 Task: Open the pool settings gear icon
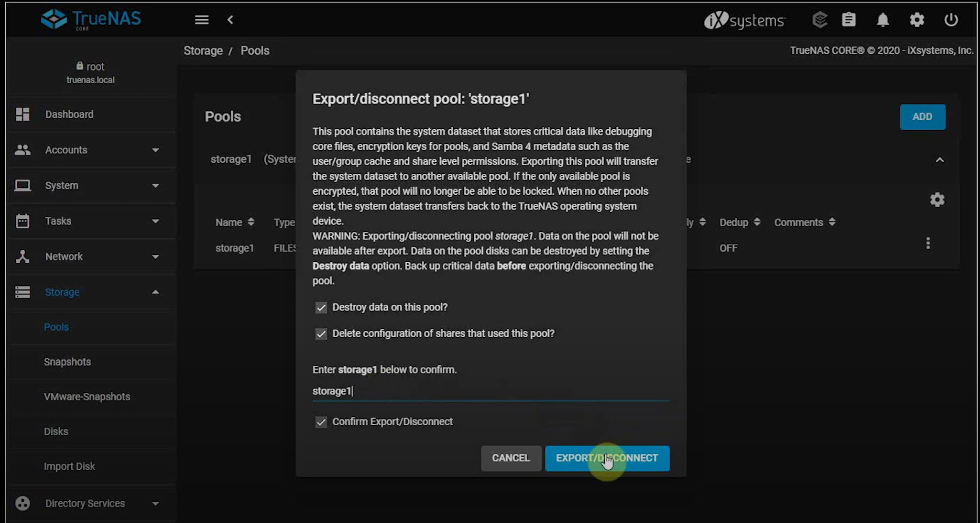pos(937,200)
